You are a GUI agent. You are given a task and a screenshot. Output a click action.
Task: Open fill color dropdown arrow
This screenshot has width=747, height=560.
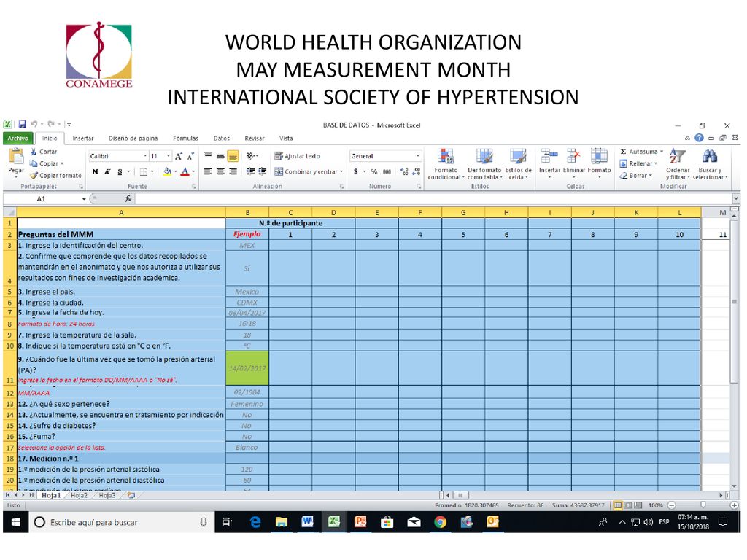click(175, 171)
